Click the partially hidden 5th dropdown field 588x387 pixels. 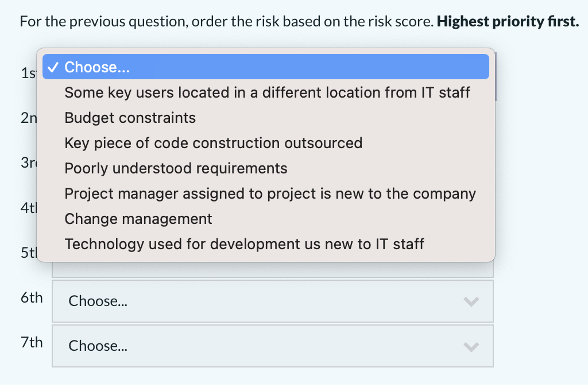click(x=272, y=270)
